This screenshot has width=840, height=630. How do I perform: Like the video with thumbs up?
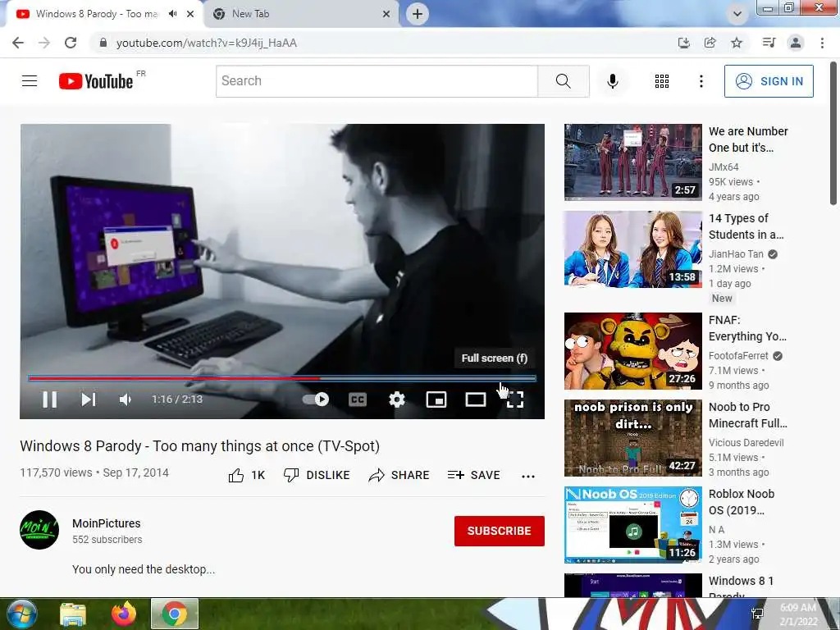[246, 475]
